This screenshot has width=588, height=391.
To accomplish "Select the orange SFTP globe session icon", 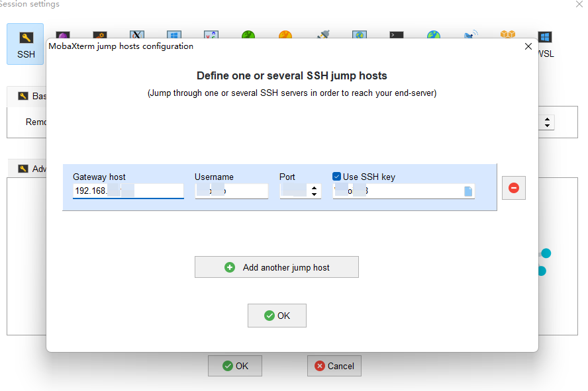I will click(285, 35).
